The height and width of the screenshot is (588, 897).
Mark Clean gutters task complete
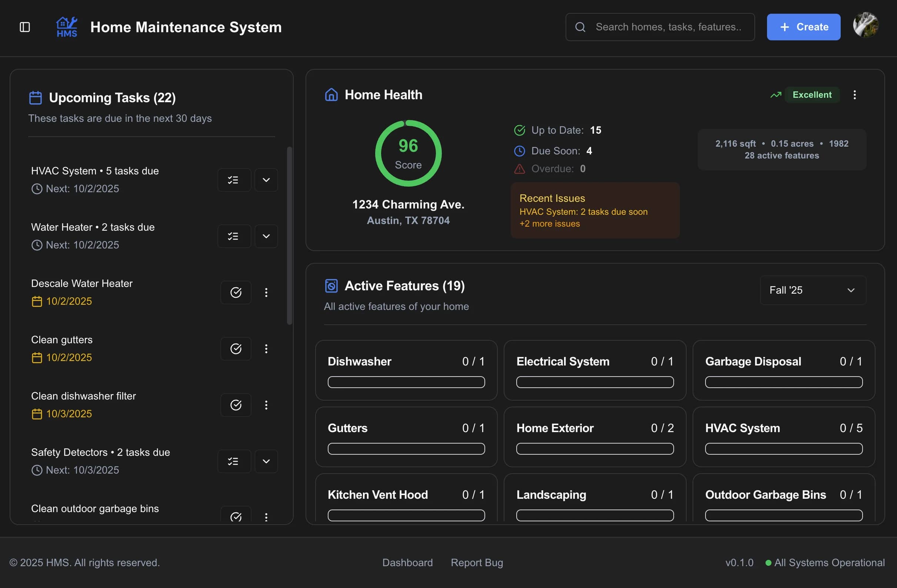pyautogui.click(x=236, y=349)
